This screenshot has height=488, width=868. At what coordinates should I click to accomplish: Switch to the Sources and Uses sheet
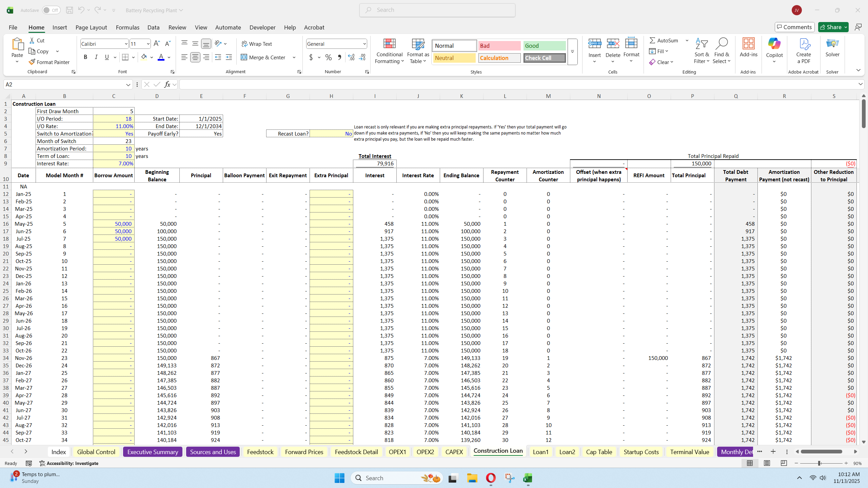coord(213,452)
